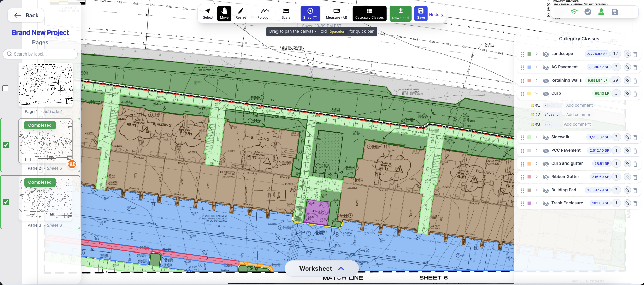This screenshot has width=644, height=285.
Task: Uncheck the Page 2 checkbox
Action: click(6, 145)
